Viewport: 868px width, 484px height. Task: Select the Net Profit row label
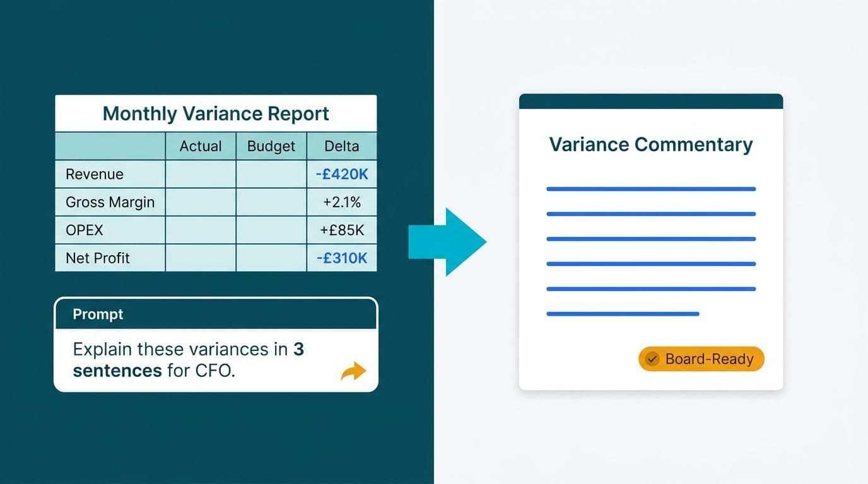click(97, 258)
